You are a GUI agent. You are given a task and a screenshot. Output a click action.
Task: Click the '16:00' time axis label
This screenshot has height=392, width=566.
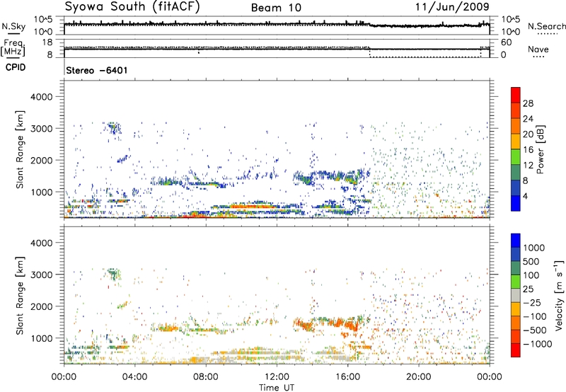(347, 377)
